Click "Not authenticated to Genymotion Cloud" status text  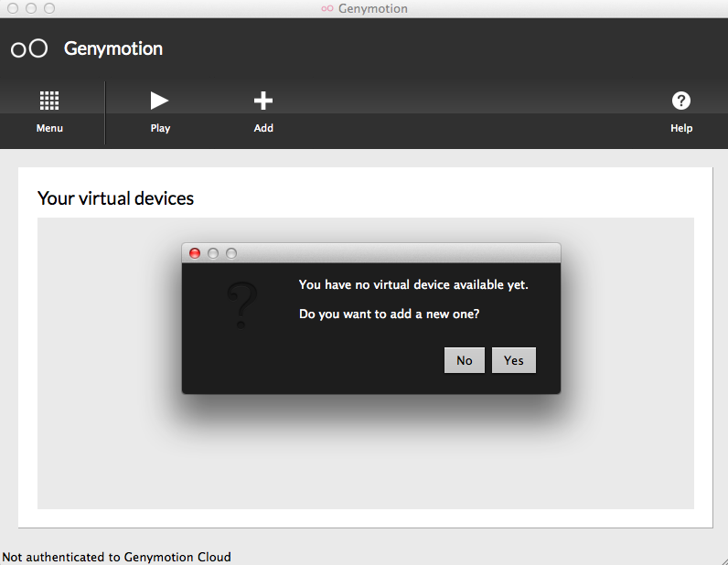[x=116, y=557]
